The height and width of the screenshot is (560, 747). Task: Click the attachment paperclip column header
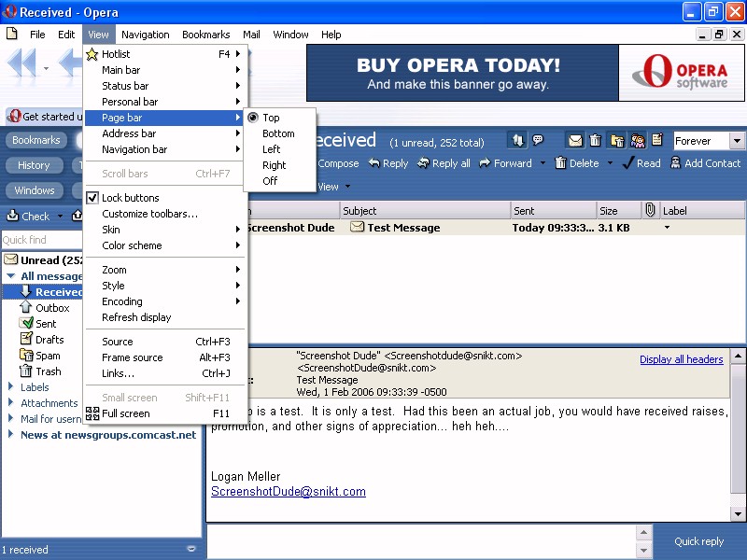(651, 211)
